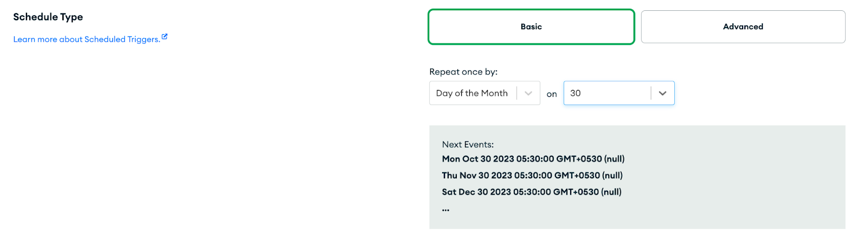This screenshot has width=868, height=241.
Task: Open Learn more about Scheduled Triggers link
Action: (x=87, y=39)
